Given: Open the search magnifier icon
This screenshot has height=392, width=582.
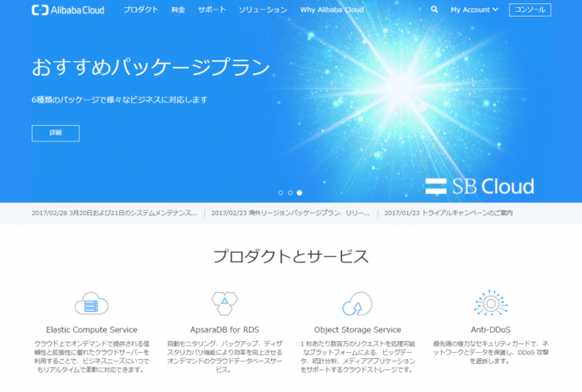Looking at the screenshot, I should click(x=434, y=9).
